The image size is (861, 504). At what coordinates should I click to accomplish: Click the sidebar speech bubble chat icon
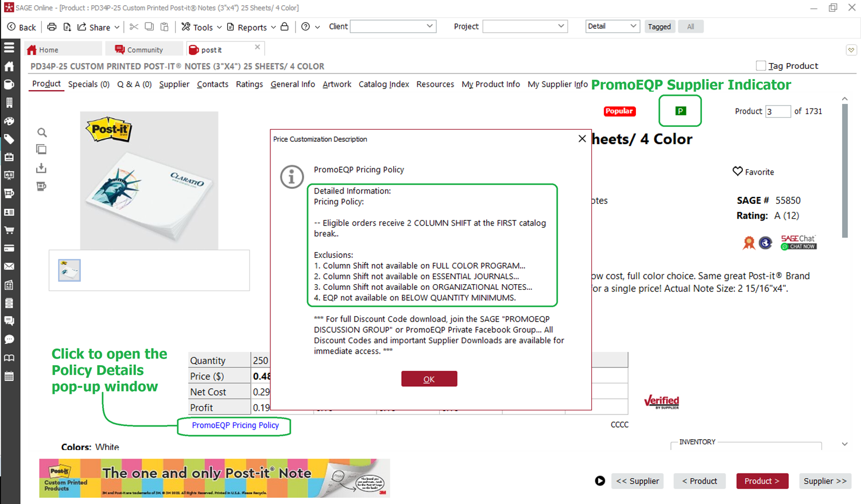pyautogui.click(x=9, y=339)
